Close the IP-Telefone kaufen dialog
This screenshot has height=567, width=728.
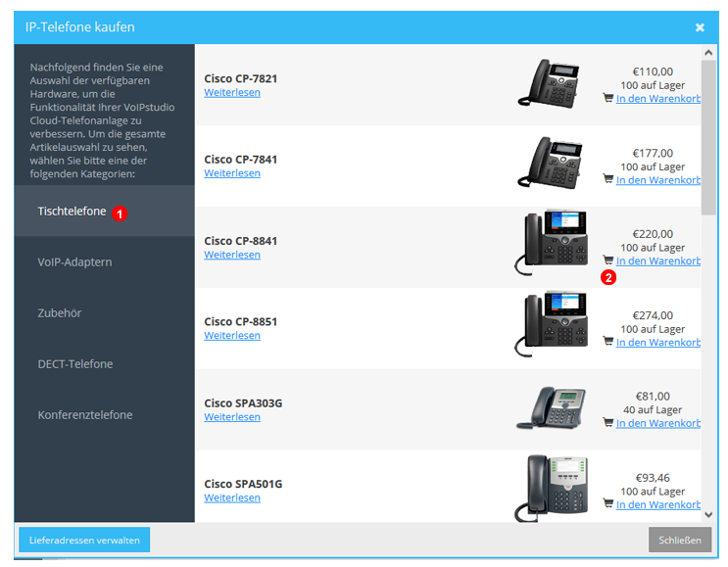[x=700, y=27]
